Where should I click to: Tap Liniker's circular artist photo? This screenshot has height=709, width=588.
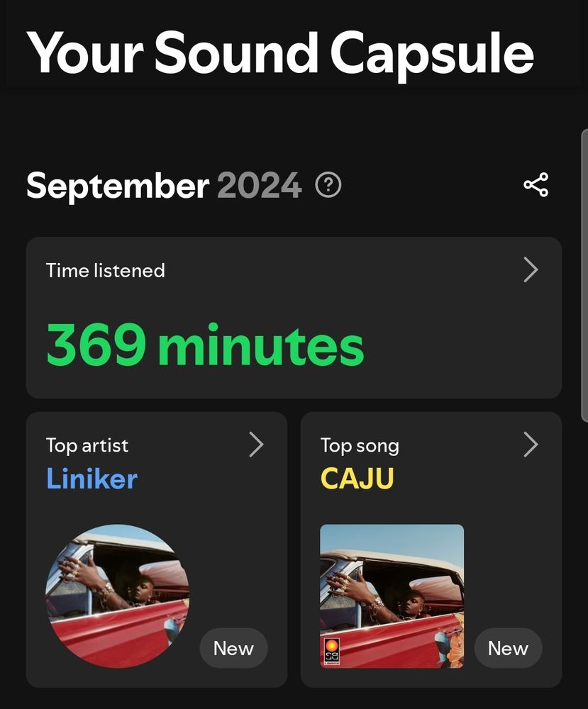(x=118, y=596)
